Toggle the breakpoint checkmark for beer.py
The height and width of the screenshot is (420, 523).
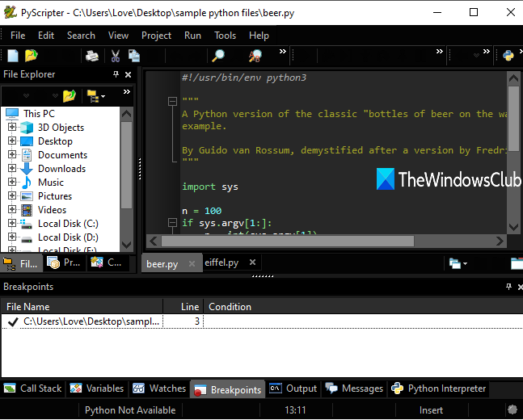tap(12, 321)
